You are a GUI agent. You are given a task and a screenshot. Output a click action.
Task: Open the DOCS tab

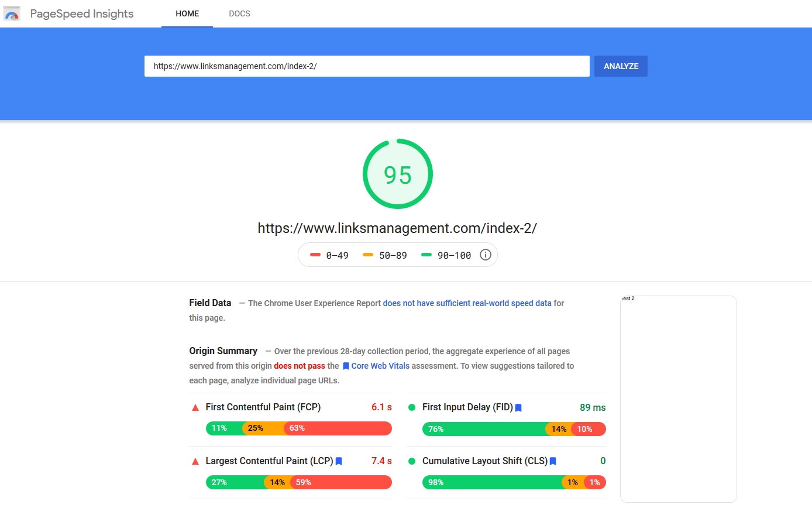tap(239, 13)
